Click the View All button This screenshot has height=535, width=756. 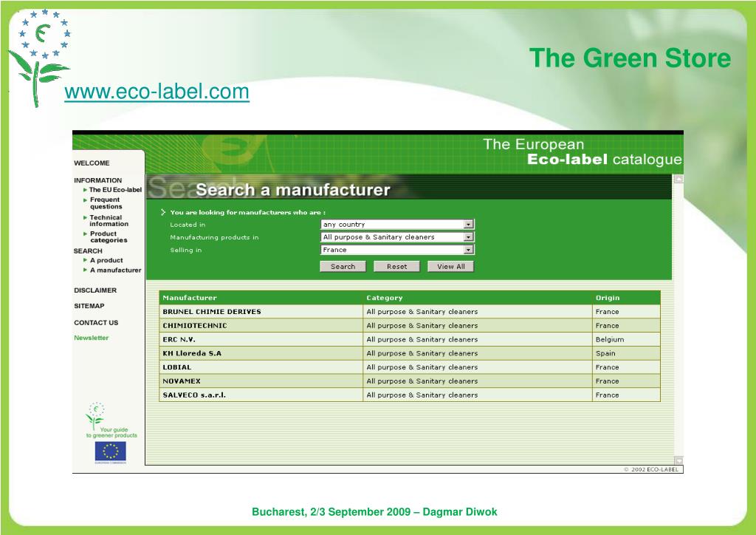(450, 266)
